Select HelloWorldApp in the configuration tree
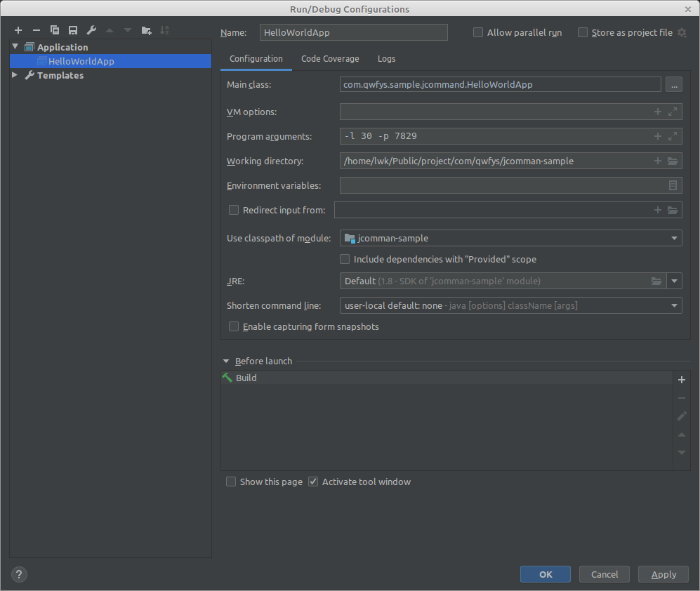 110,61
